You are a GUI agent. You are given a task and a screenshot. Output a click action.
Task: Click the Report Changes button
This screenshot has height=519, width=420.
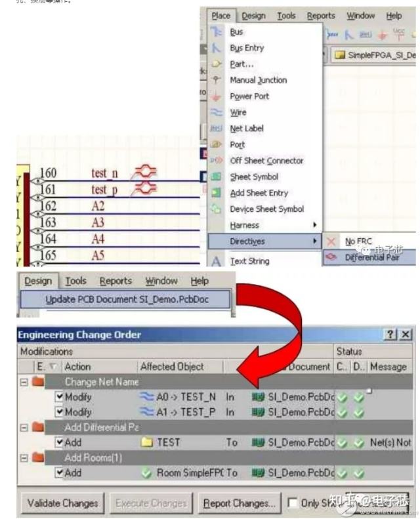240,503
